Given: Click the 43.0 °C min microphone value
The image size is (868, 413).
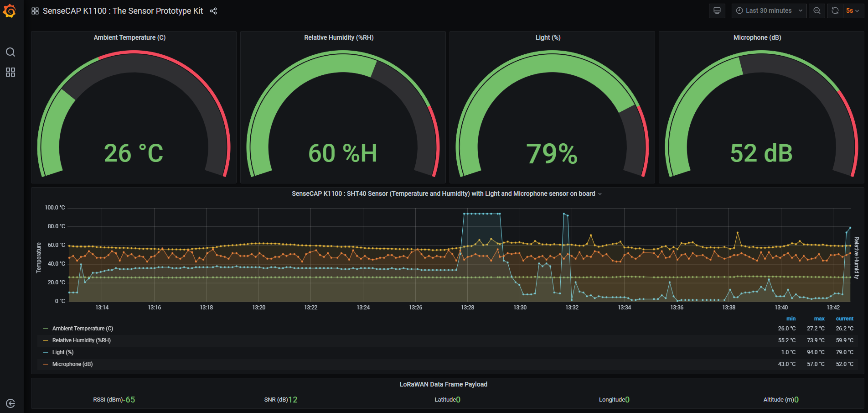Looking at the screenshot, I should point(787,364).
